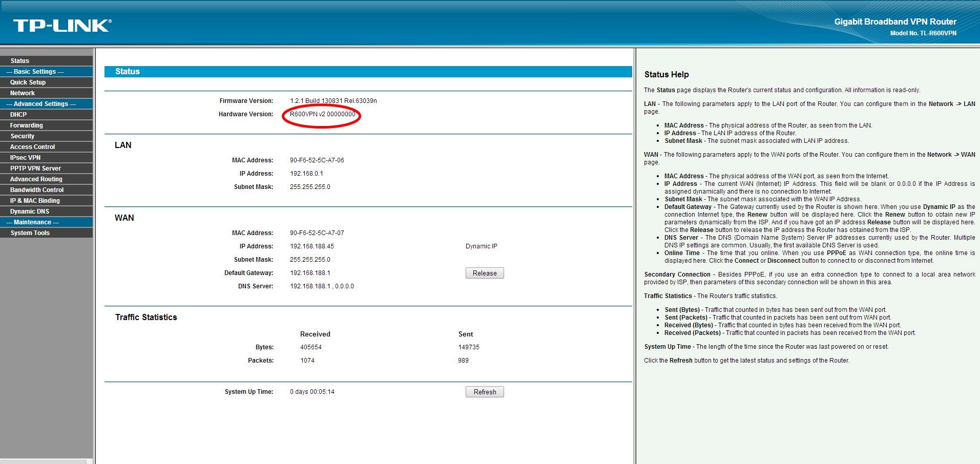Viewport: 980px width, 464px height.
Task: Click firmware version value 1.2.1 Build 130831
Action: pyautogui.click(x=333, y=101)
